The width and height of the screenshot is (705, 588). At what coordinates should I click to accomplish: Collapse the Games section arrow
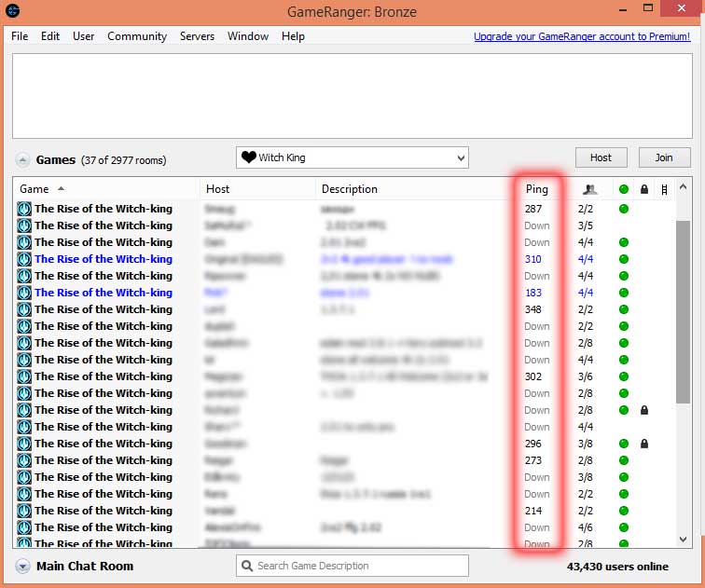(x=22, y=160)
